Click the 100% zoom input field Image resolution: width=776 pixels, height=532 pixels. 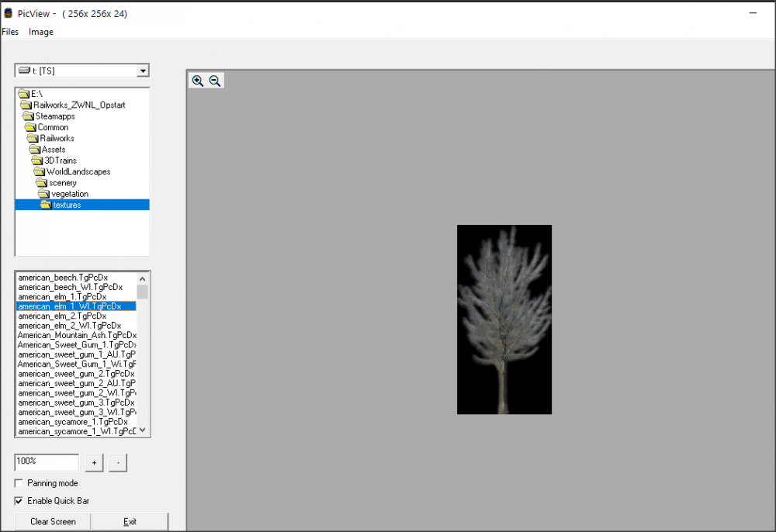pos(47,462)
